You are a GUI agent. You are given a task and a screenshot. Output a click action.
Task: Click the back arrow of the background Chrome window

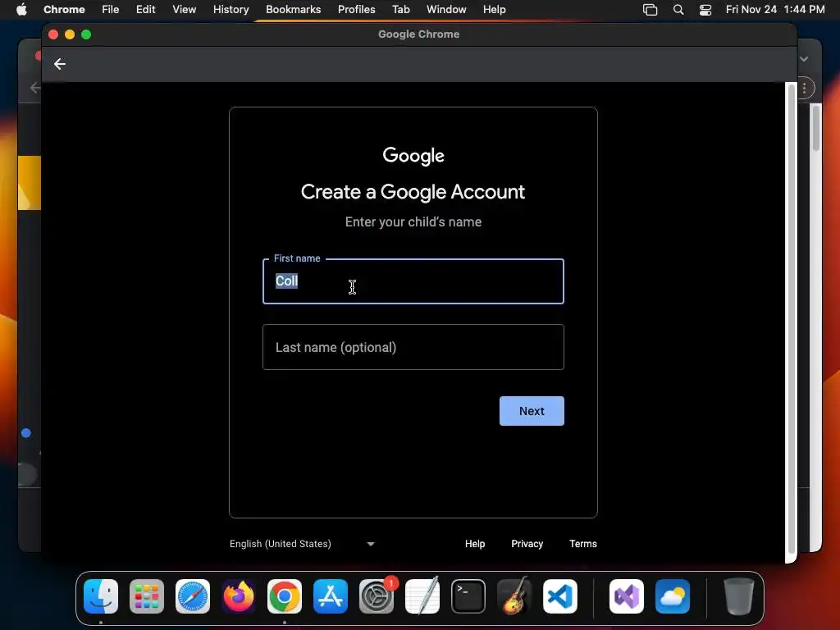click(35, 88)
